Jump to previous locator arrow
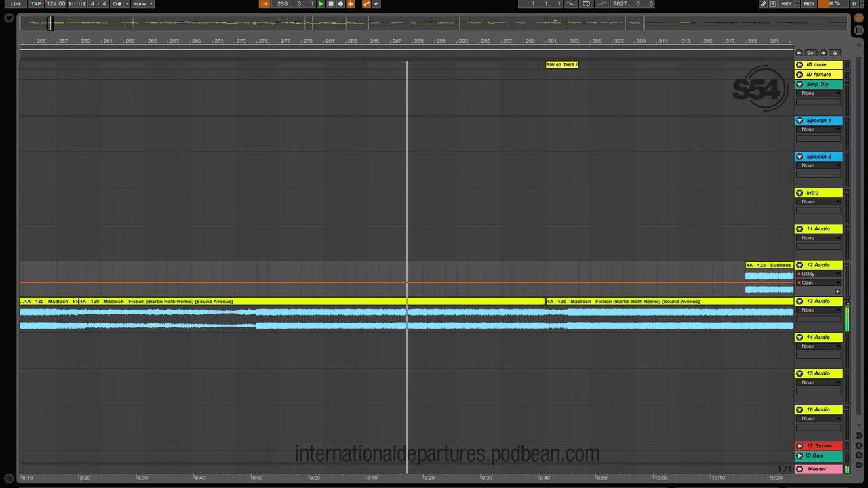 (x=799, y=53)
